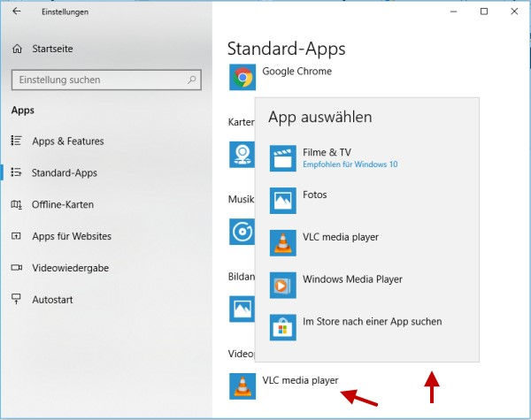Click the Groove music default app icon
This screenshot has height=420, width=531.
point(242,232)
